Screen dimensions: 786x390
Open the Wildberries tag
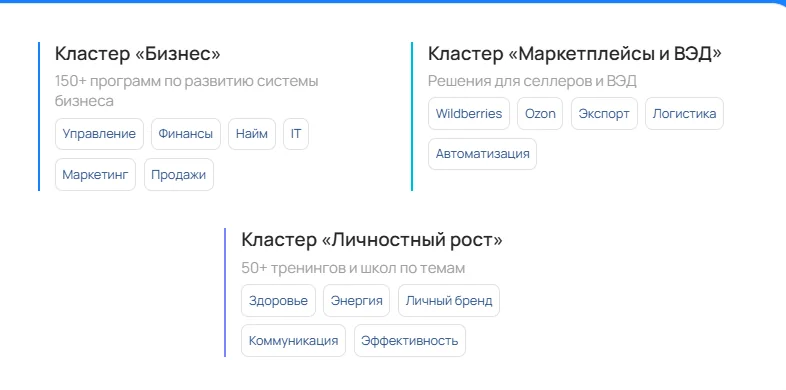point(469,113)
